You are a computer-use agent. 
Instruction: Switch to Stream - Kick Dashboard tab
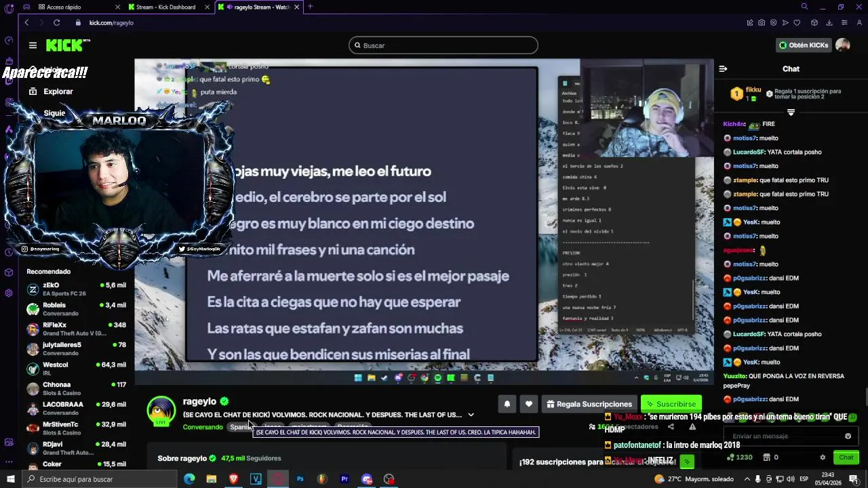coord(170,7)
